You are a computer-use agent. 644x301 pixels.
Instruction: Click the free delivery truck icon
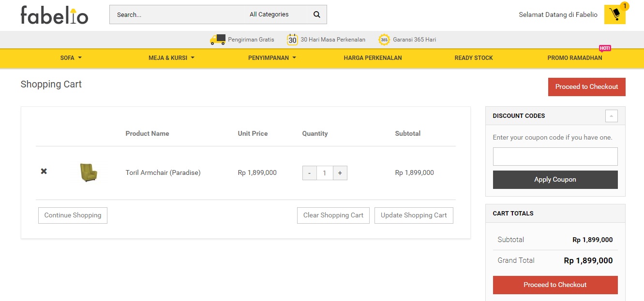(x=218, y=40)
